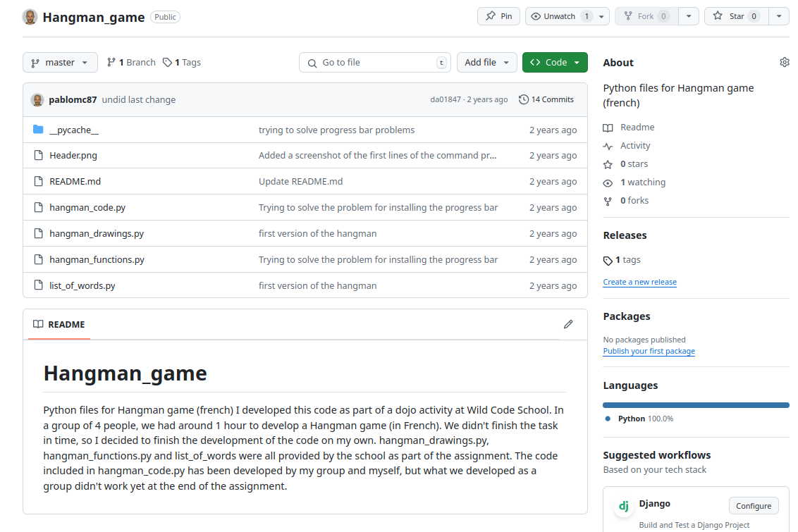Star the Hangman_game repository
Image resolution: width=798 pixels, height=532 pixels.
[x=736, y=16]
